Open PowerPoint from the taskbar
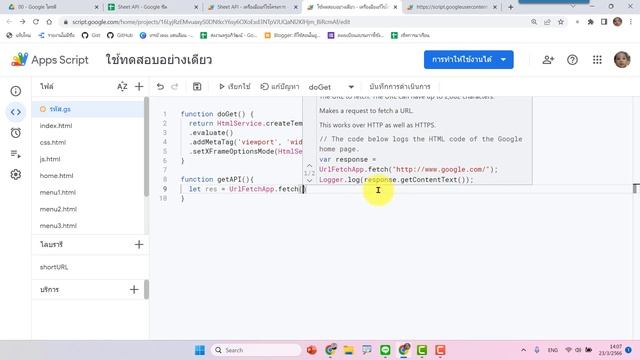Screen dimensions: 640x360 (x=311, y=350)
